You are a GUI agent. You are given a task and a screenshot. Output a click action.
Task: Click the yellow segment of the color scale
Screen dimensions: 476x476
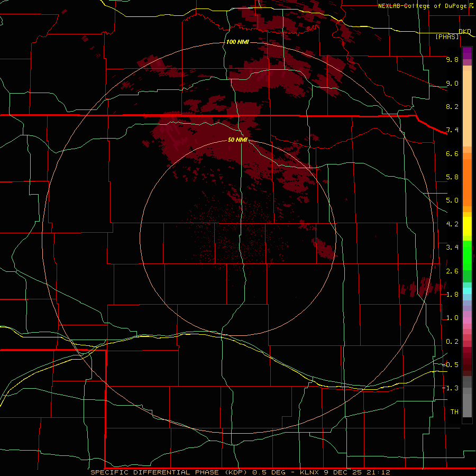(x=467, y=226)
